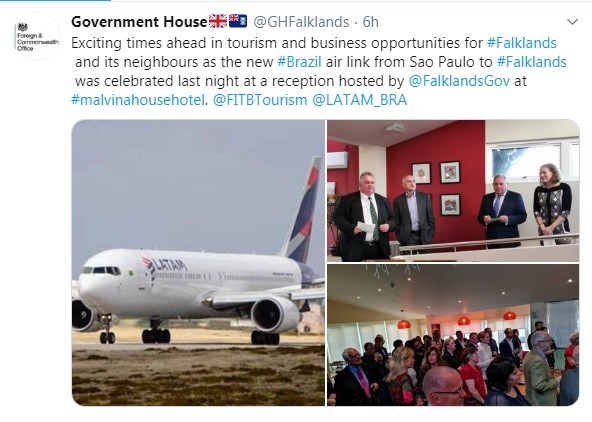Open the #Falklands hashtag after 'Sao Paulo to'

[532, 62]
